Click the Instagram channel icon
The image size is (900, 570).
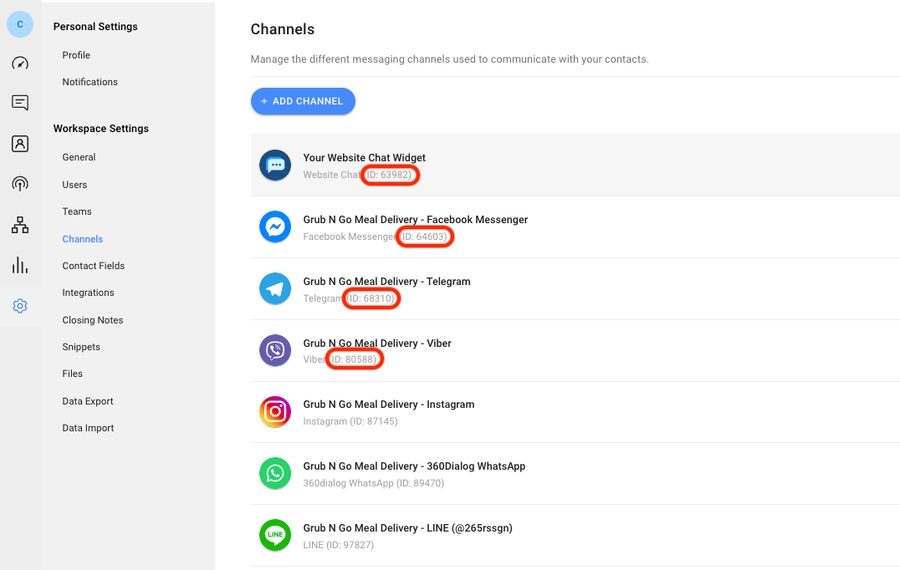[x=275, y=412]
